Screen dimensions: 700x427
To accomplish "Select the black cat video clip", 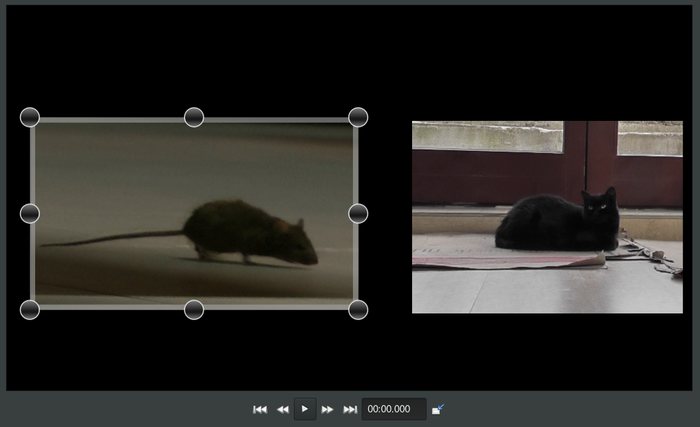I will pyautogui.click(x=547, y=217).
